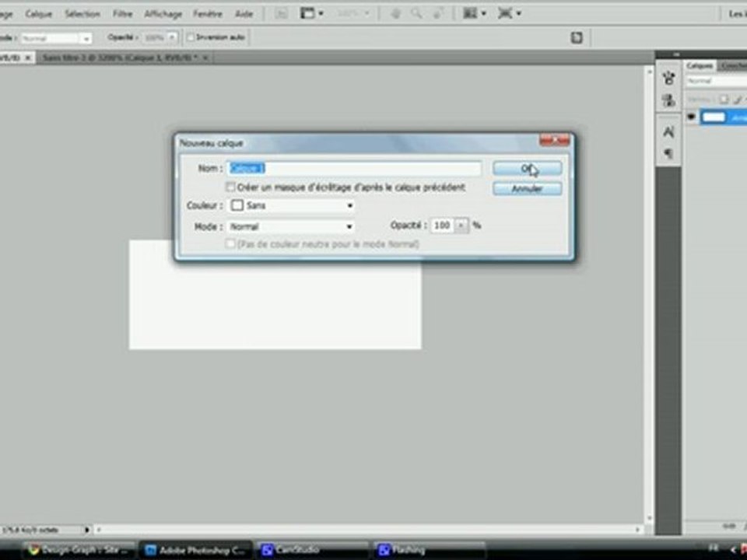Select the Arrière-plan layer thumbnail

714,117
